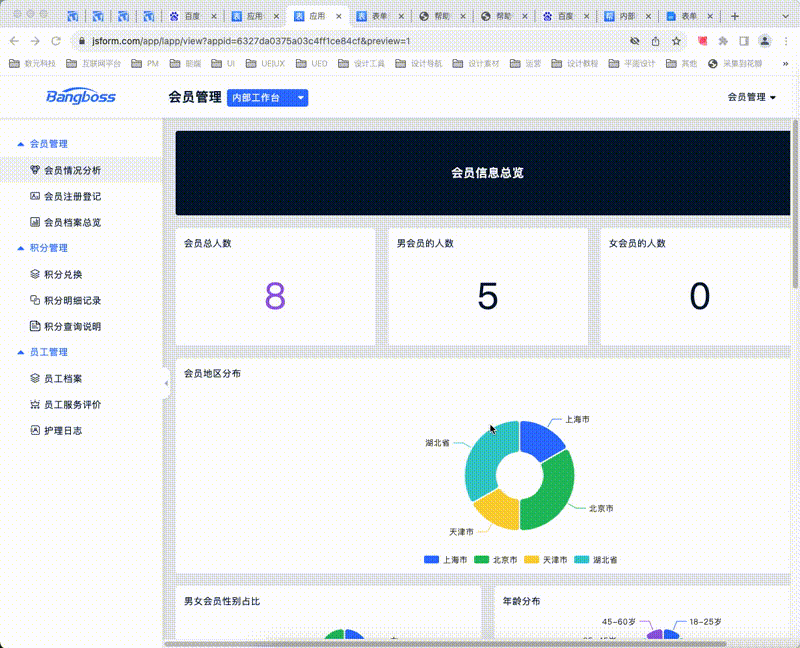Open the 会员管理 menu at top right
This screenshot has width=800, height=648.
(x=751, y=97)
